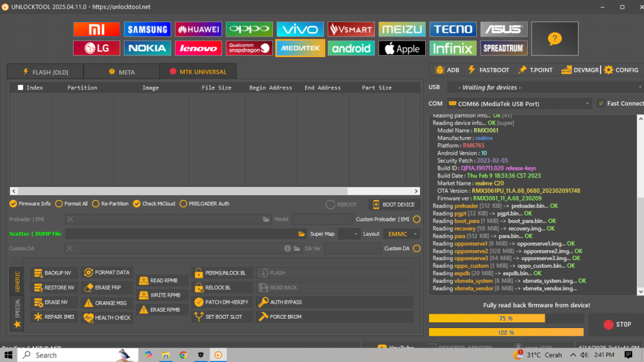
Task: Choose the Tecno brand logo
Action: tap(453, 29)
